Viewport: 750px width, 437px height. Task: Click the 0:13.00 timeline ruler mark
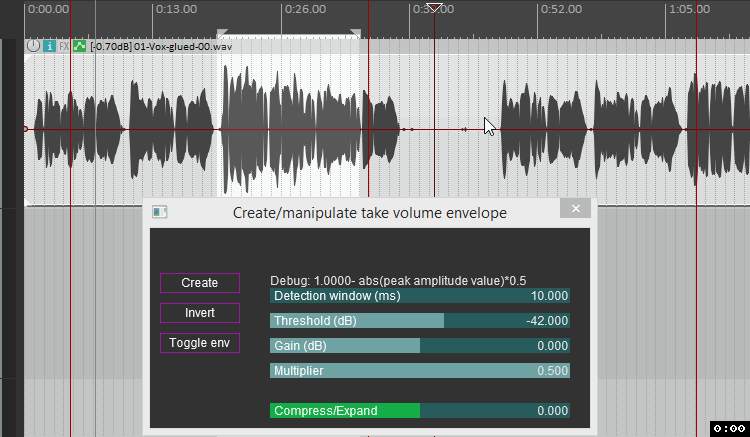click(x=176, y=10)
